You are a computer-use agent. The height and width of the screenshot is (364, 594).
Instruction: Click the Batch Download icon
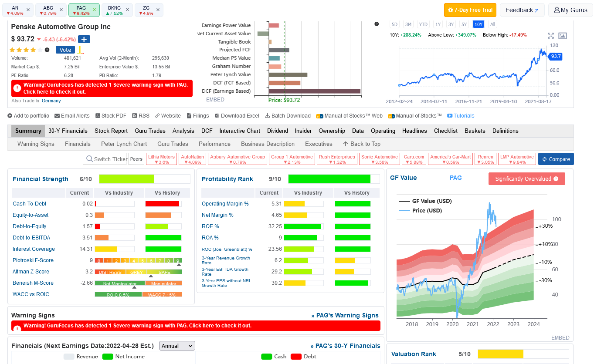coord(268,116)
